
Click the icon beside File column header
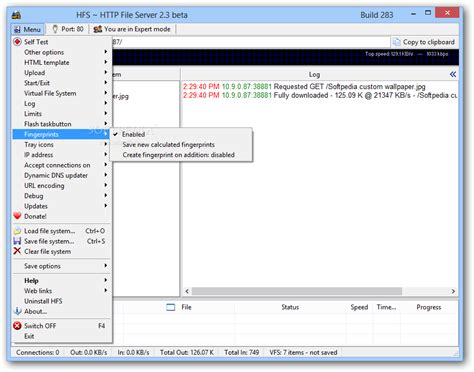click(170, 307)
